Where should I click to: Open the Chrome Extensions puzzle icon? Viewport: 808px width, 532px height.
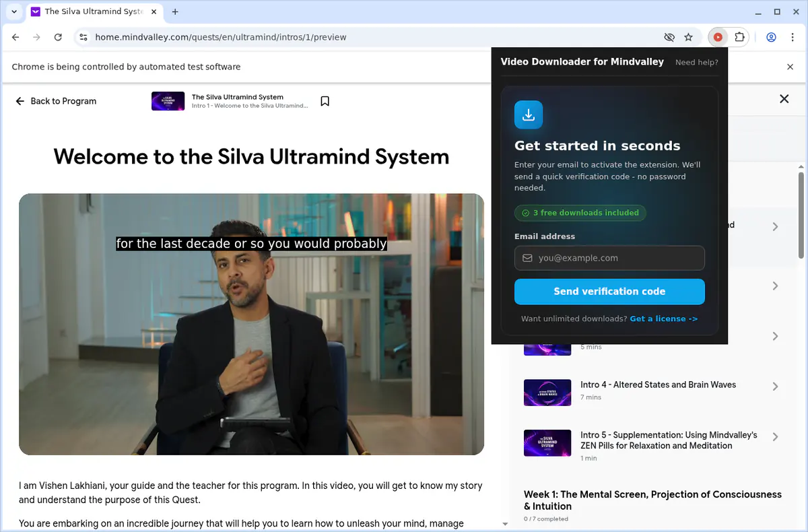(739, 37)
